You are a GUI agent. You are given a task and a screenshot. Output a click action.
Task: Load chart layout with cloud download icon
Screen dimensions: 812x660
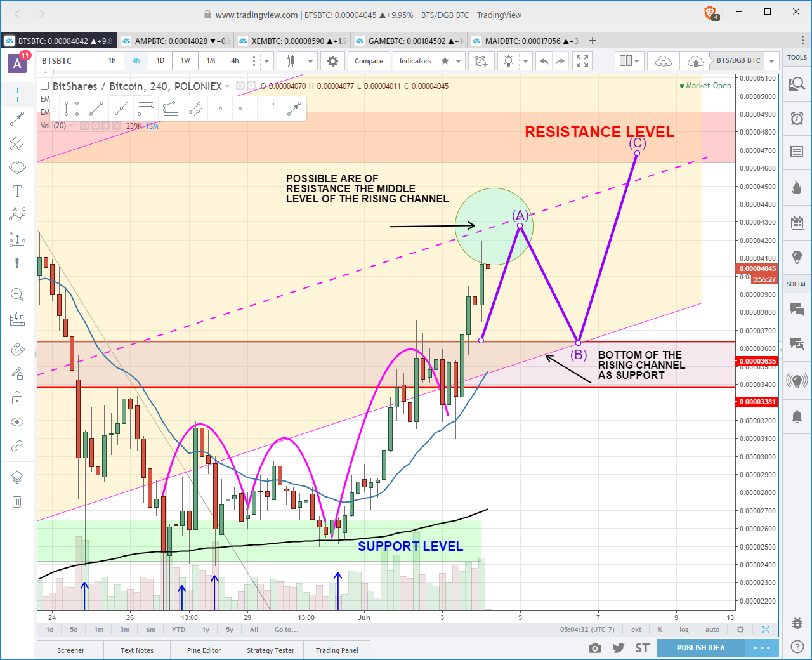(663, 61)
